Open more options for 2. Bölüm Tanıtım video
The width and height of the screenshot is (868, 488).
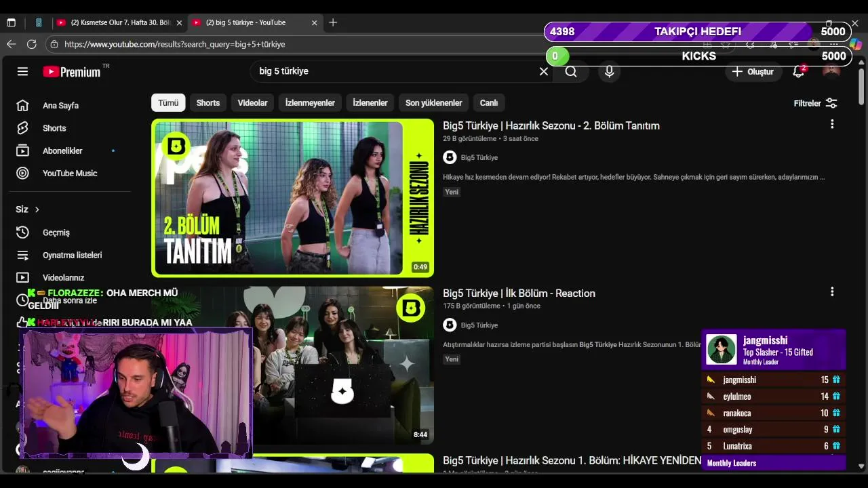point(832,124)
